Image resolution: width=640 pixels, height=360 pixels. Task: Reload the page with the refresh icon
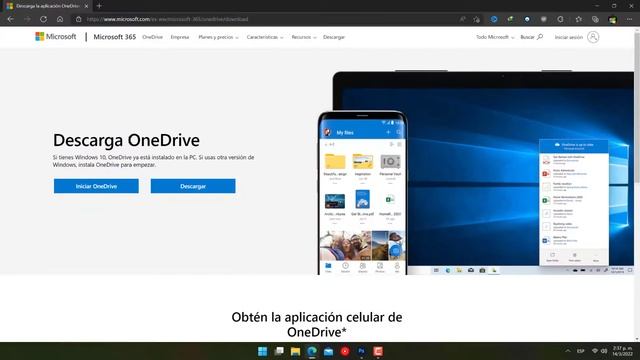click(x=43, y=19)
